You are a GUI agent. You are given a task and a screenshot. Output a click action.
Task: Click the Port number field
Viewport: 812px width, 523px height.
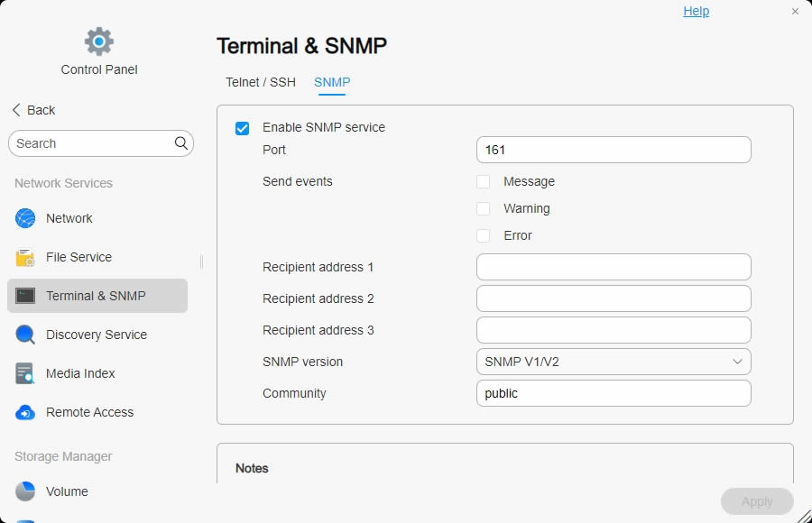(x=614, y=150)
